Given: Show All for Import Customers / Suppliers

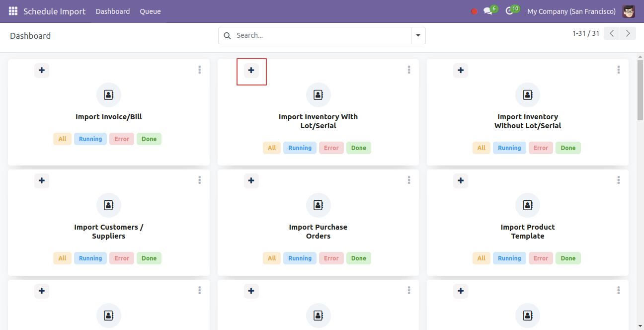Looking at the screenshot, I should pyautogui.click(x=62, y=258).
